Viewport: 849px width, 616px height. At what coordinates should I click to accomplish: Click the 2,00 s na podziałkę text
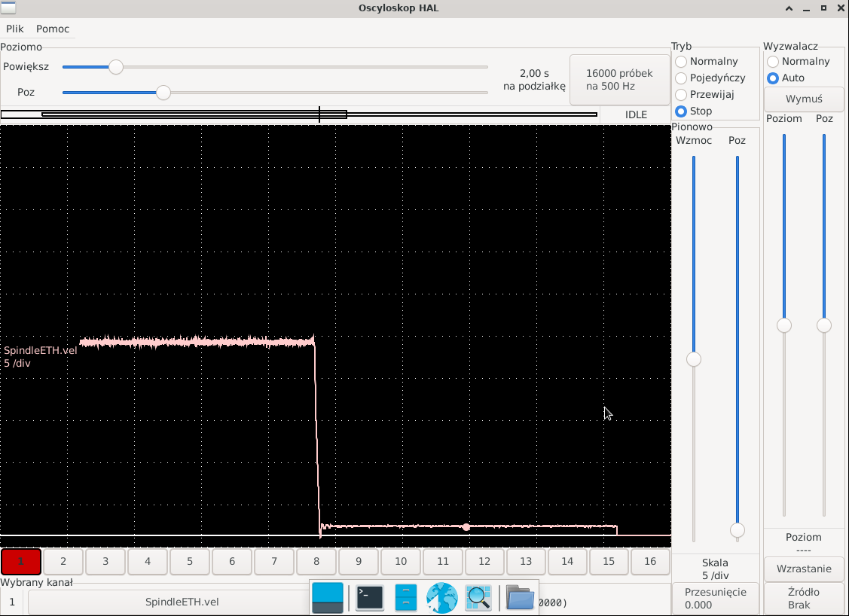[534, 80]
